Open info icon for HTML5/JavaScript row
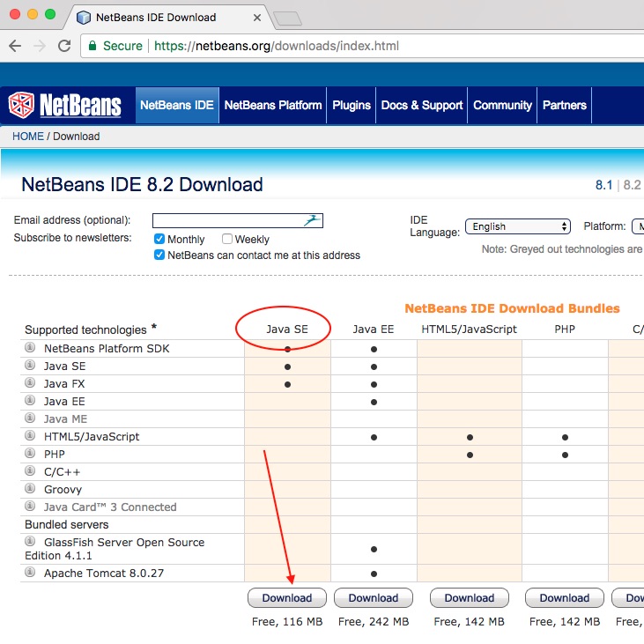Viewport: 644px width, 644px height. (30, 435)
